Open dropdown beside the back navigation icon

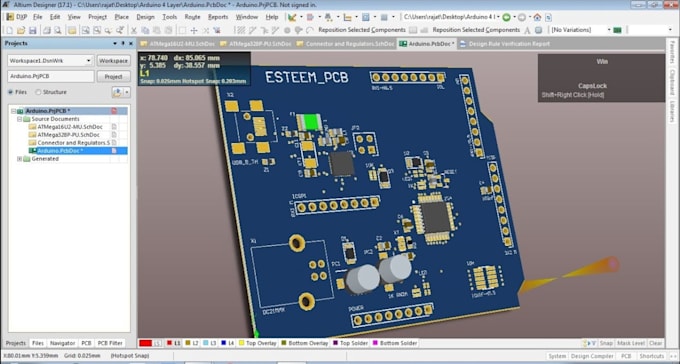(514, 17)
